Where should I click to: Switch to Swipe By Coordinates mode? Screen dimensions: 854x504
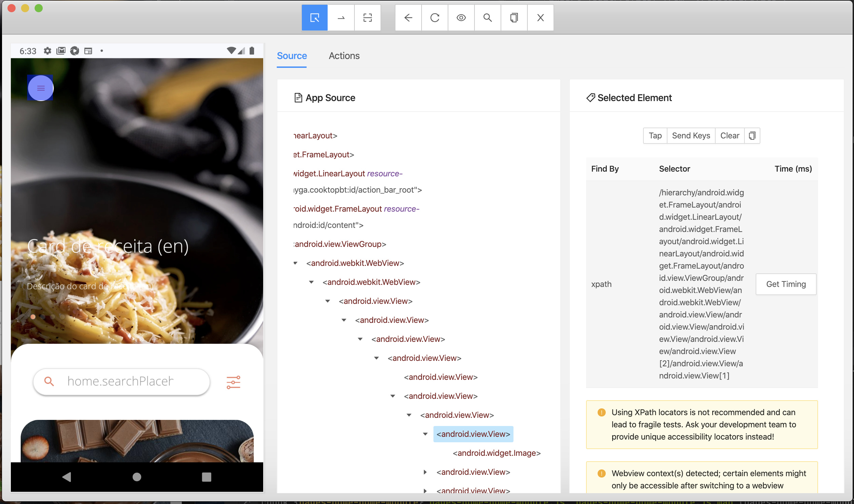(x=341, y=18)
